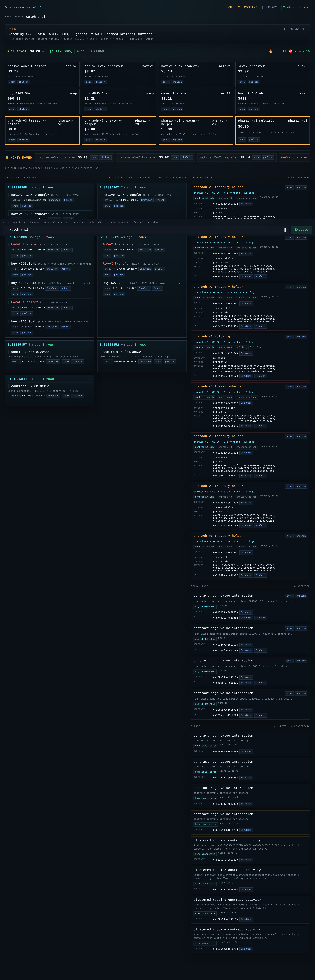
Task: Click the lock icon next to MONEY MOVES
Action: coord(7,157)
